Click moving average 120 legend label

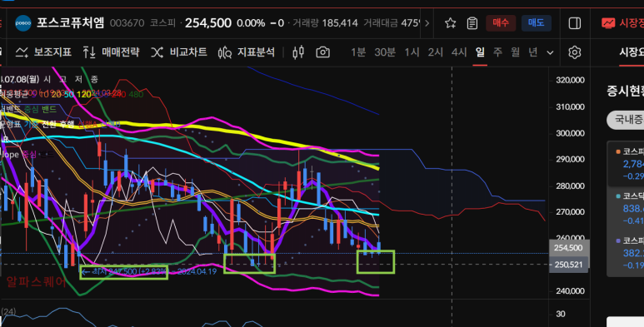(84, 95)
